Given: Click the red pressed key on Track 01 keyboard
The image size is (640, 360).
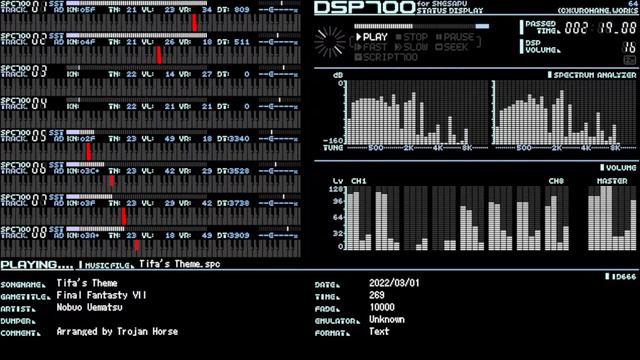Looking at the screenshot, I should [194, 22].
